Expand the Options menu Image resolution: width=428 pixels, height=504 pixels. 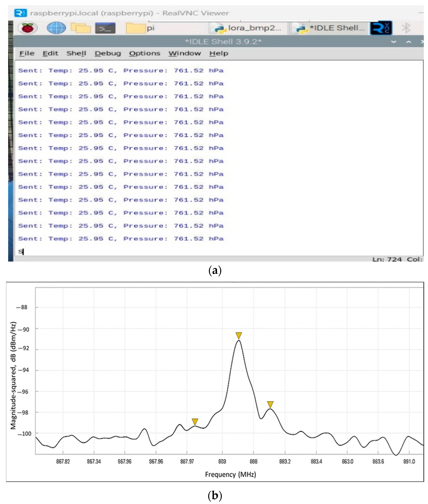(144, 53)
